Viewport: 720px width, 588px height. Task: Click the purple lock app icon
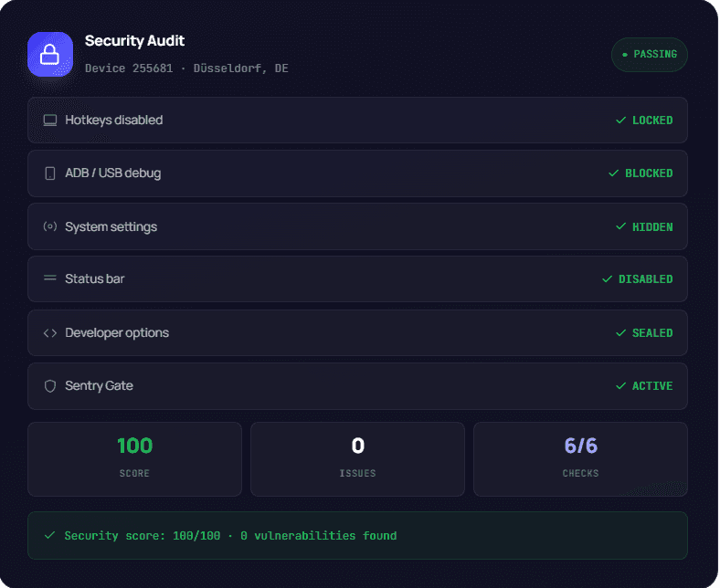50,54
